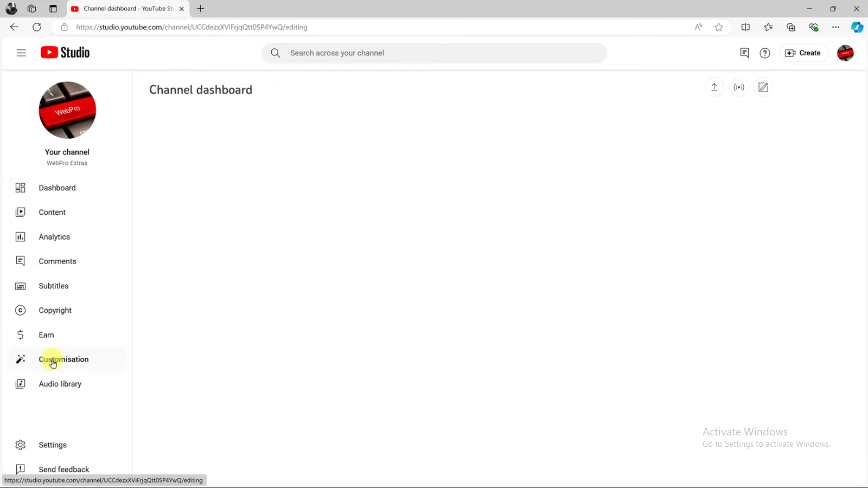This screenshot has width=868, height=488.
Task: Click the Settings gear icon
Action: click(x=21, y=445)
